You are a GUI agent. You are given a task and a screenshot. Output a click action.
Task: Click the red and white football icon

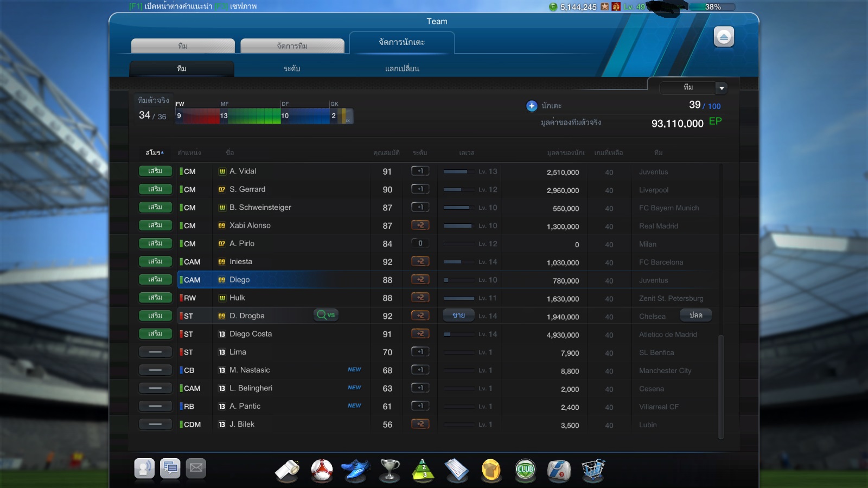click(x=322, y=470)
